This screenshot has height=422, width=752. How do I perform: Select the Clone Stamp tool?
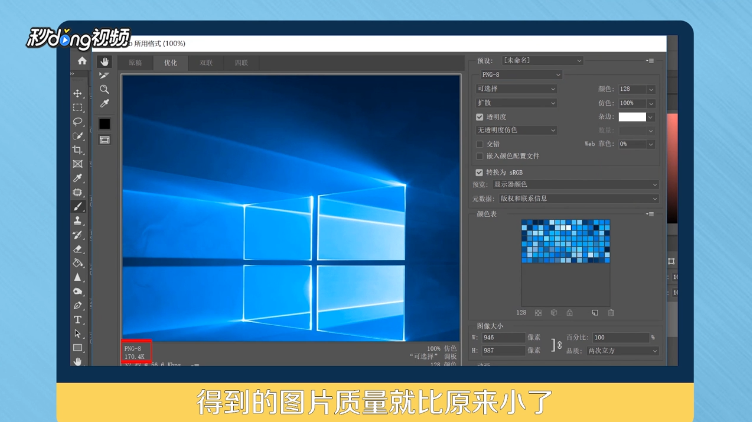(x=77, y=221)
